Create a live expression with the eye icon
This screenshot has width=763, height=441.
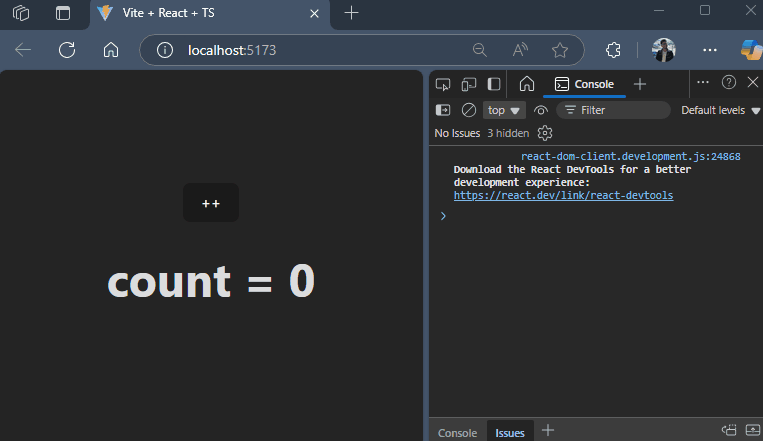pyautogui.click(x=541, y=110)
